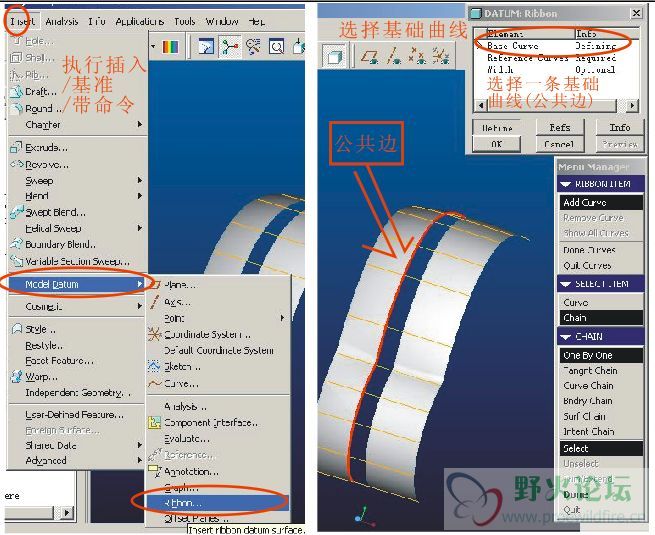Toggle datum points display icon

pos(417,56)
